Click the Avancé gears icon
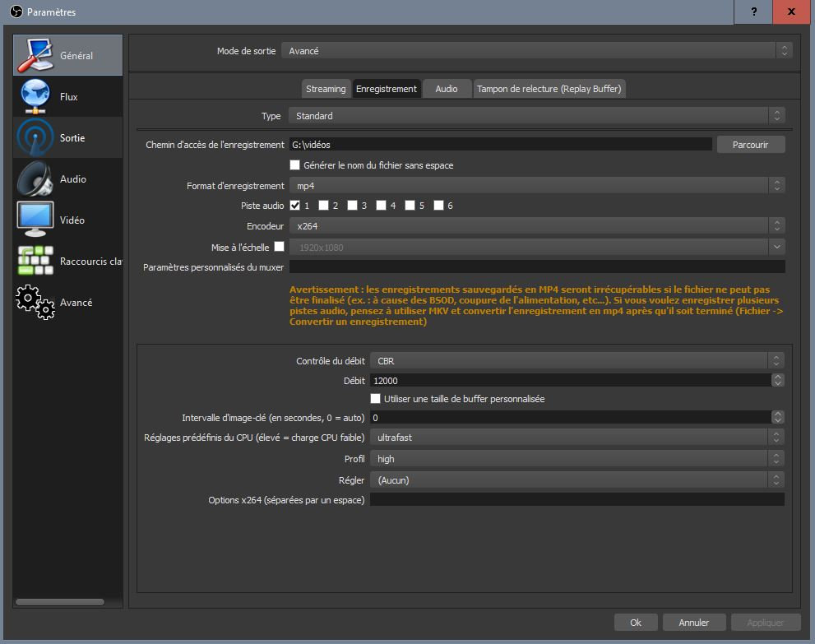The width and height of the screenshot is (815, 644). pyautogui.click(x=35, y=302)
